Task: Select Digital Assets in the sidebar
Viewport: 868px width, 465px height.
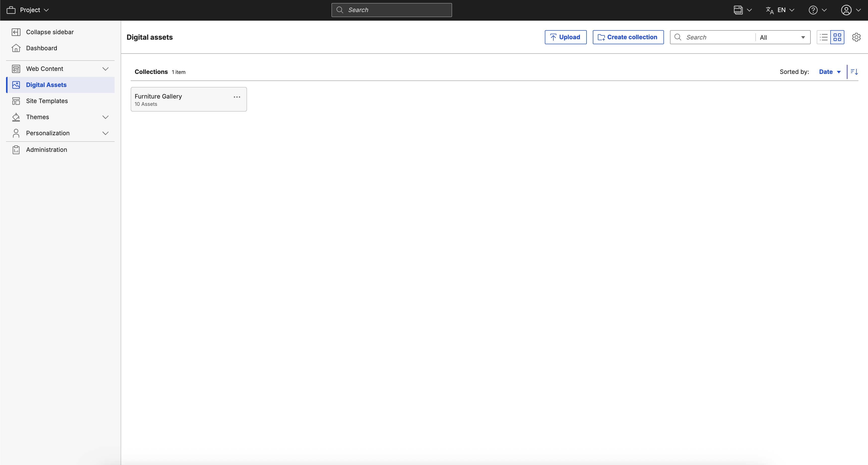Action: (46, 85)
